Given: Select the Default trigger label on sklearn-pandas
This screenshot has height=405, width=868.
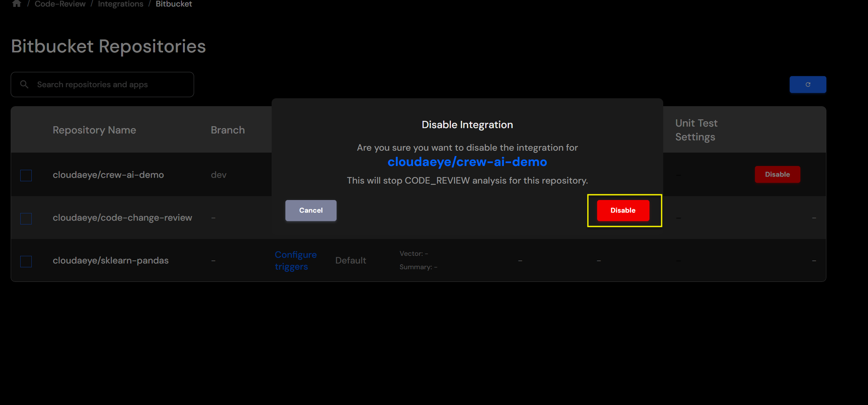Looking at the screenshot, I should tap(350, 260).
